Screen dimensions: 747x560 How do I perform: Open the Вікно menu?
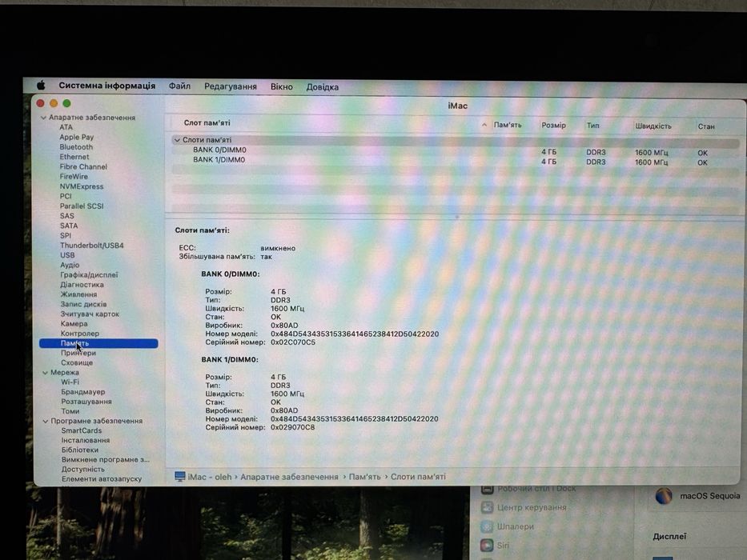click(282, 87)
